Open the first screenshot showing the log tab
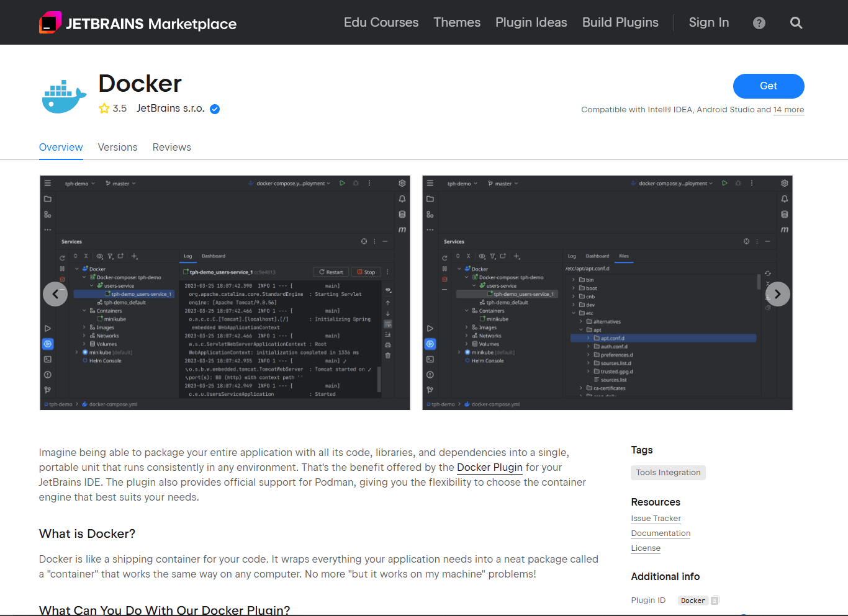Image resolution: width=848 pixels, height=616 pixels. (225, 293)
